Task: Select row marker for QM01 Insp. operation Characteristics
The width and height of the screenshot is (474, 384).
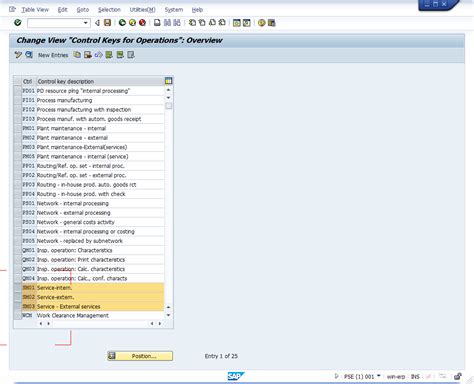Action: [18, 250]
